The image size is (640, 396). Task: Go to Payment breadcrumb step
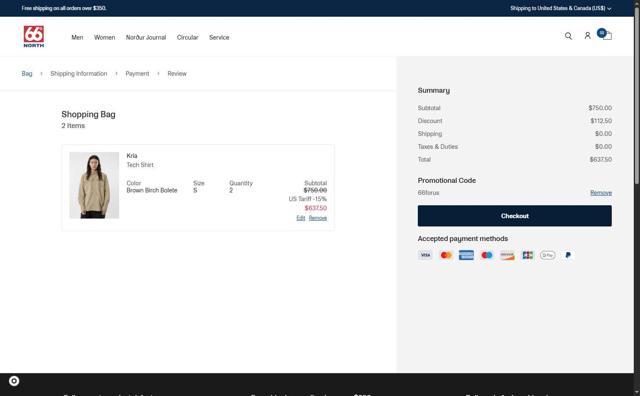coord(137,73)
